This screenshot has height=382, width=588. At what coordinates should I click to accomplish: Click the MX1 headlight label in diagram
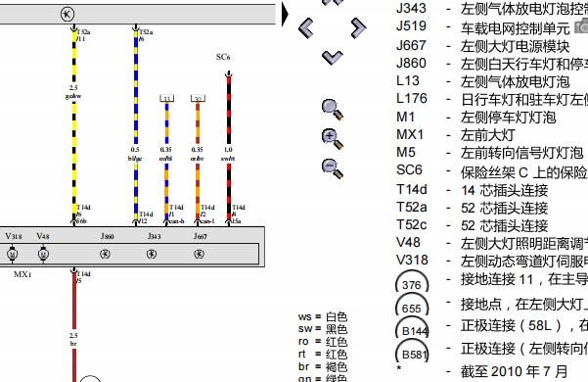pos(23,274)
